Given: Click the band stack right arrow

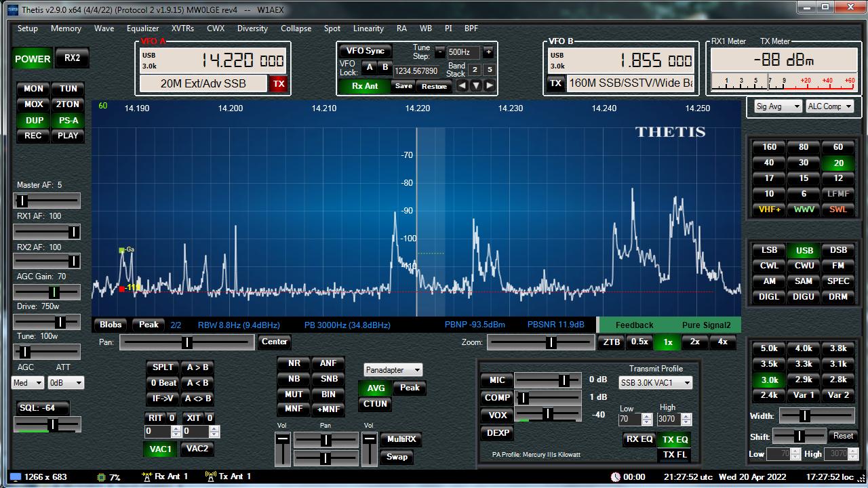Looking at the screenshot, I should pos(490,85).
